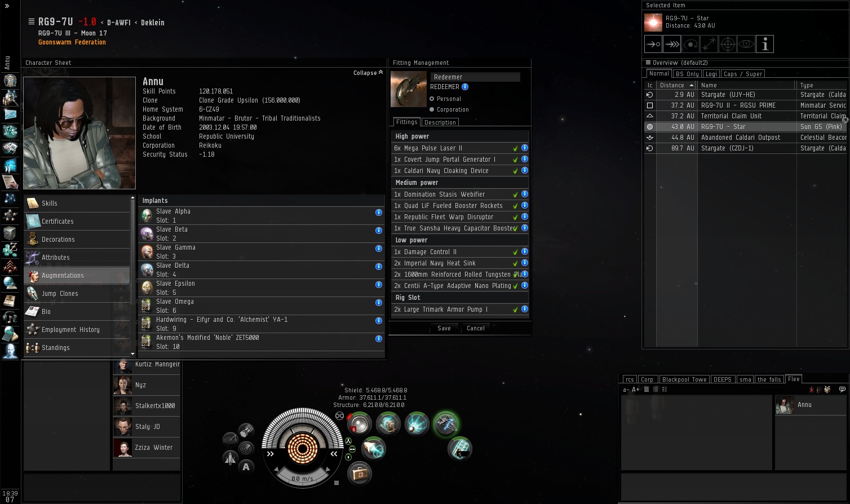The image size is (850, 504).
Task: Open People & Places magnifier icon in Neocom
Action: point(10,98)
